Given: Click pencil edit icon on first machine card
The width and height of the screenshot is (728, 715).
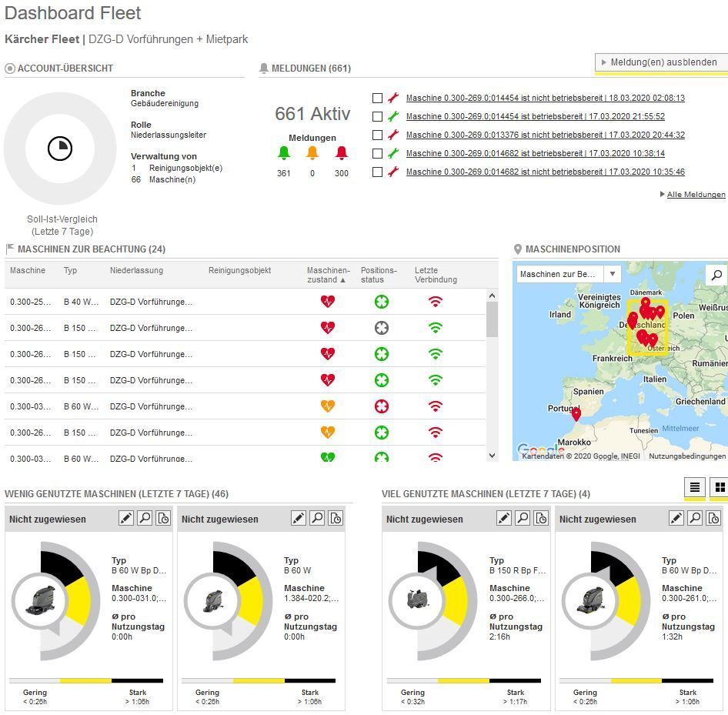Looking at the screenshot, I should tap(126, 519).
